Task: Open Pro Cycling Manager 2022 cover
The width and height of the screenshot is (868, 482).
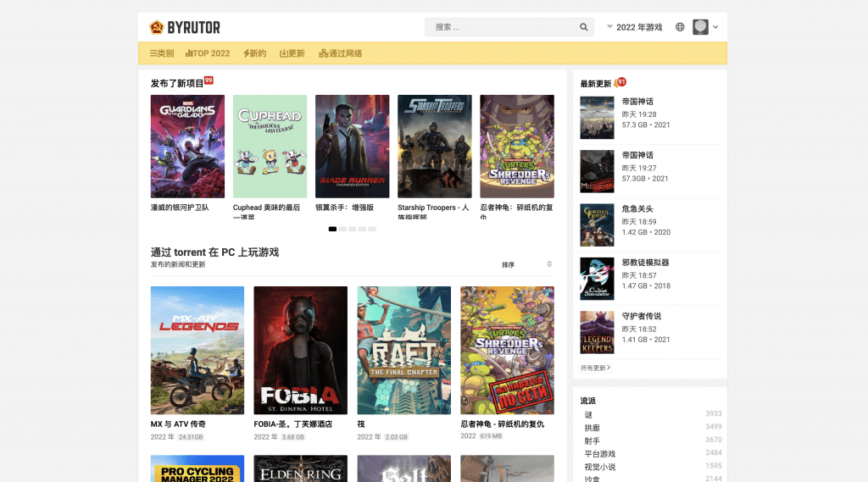Action: pyautogui.click(x=197, y=468)
